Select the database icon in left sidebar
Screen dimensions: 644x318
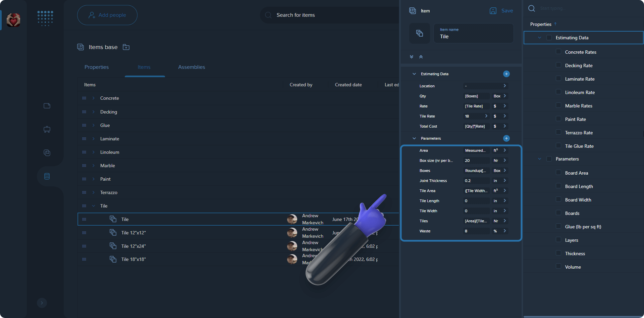coord(47,176)
